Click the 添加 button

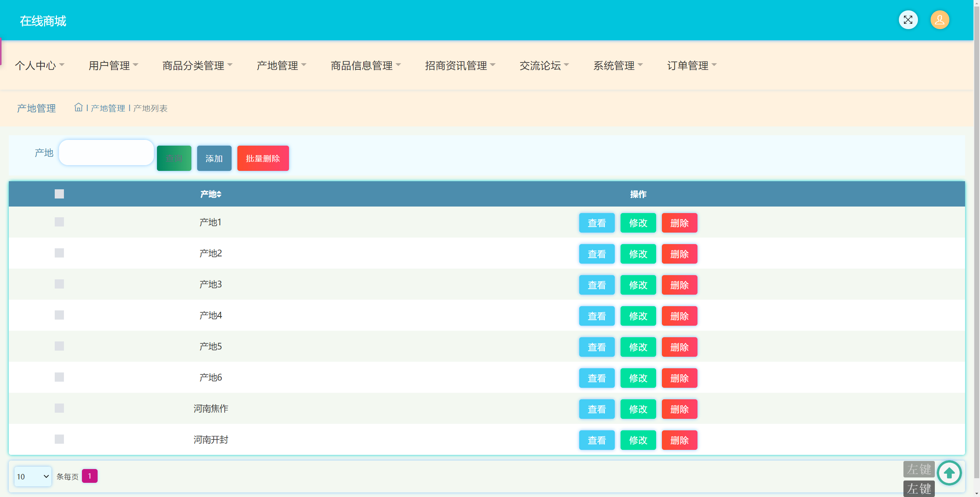pyautogui.click(x=214, y=158)
